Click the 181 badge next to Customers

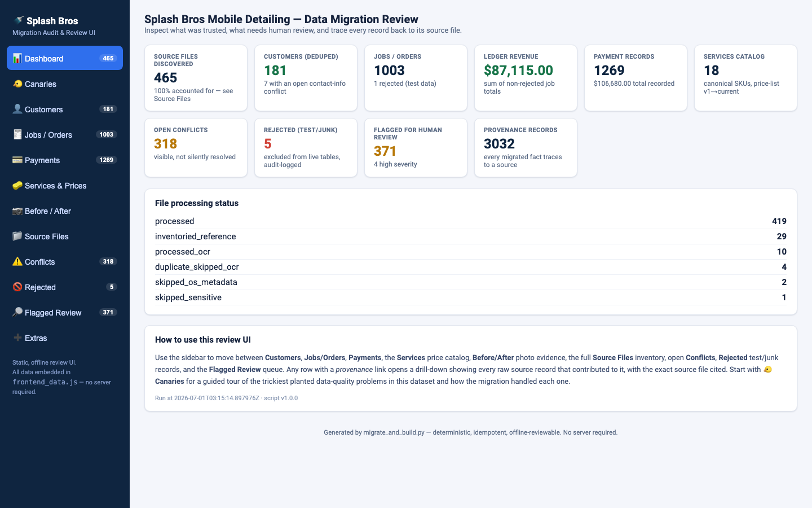click(x=108, y=109)
